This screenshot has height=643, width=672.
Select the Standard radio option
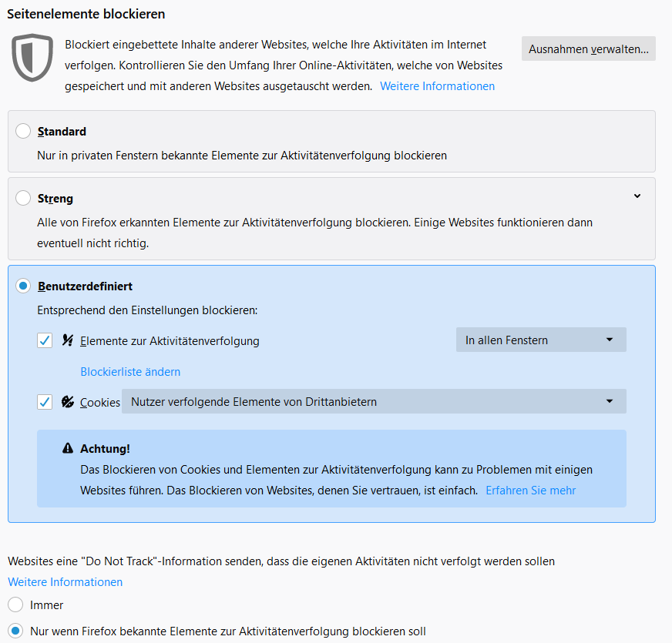pos(23,132)
